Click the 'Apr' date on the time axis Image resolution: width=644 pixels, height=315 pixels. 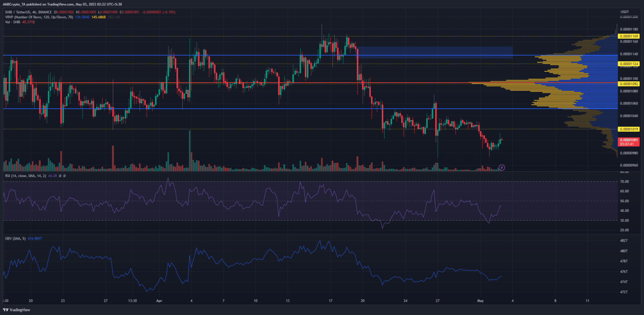click(x=158, y=301)
